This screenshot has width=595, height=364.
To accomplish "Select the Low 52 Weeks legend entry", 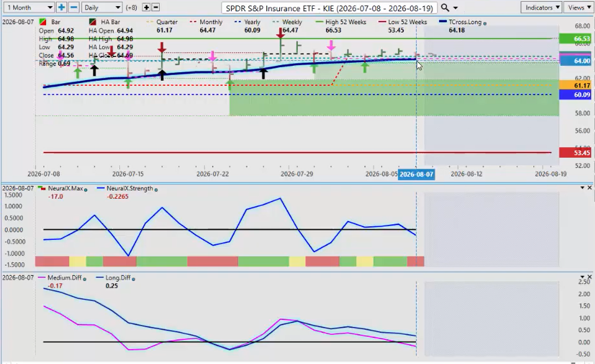I will (403, 22).
